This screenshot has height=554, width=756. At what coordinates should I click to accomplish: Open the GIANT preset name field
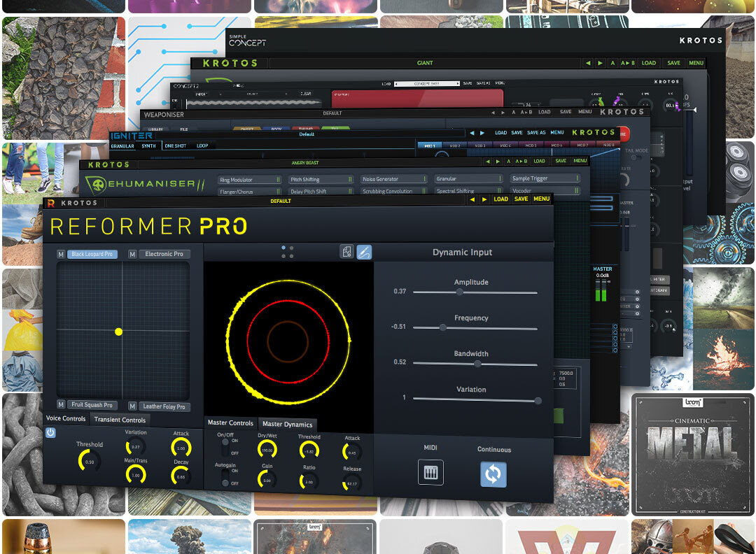[425, 63]
